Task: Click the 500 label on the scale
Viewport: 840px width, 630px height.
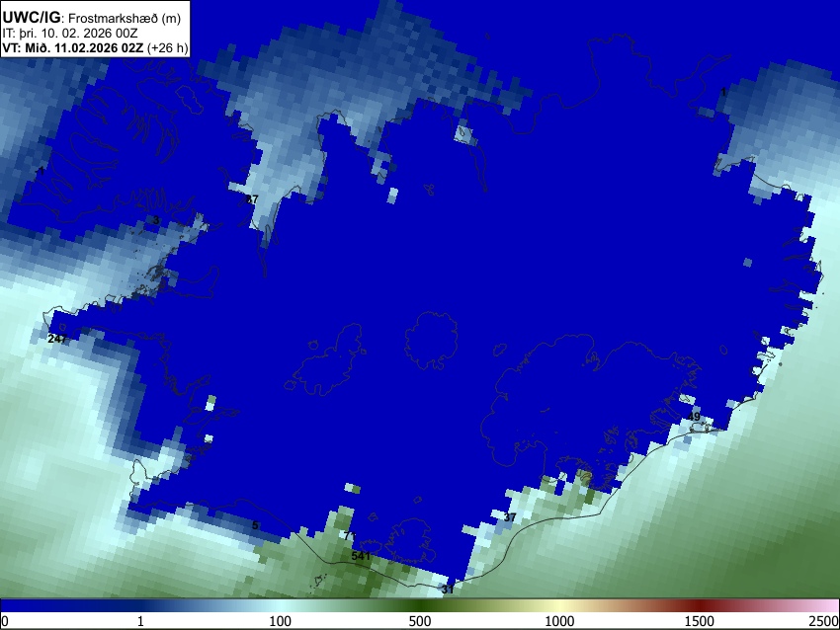Action: pos(420,621)
